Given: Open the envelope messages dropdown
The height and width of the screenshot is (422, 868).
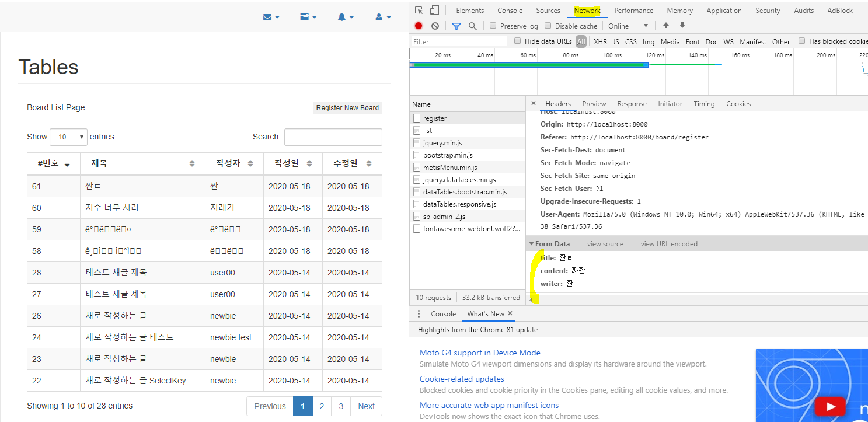Looking at the screenshot, I should pyautogui.click(x=271, y=17).
